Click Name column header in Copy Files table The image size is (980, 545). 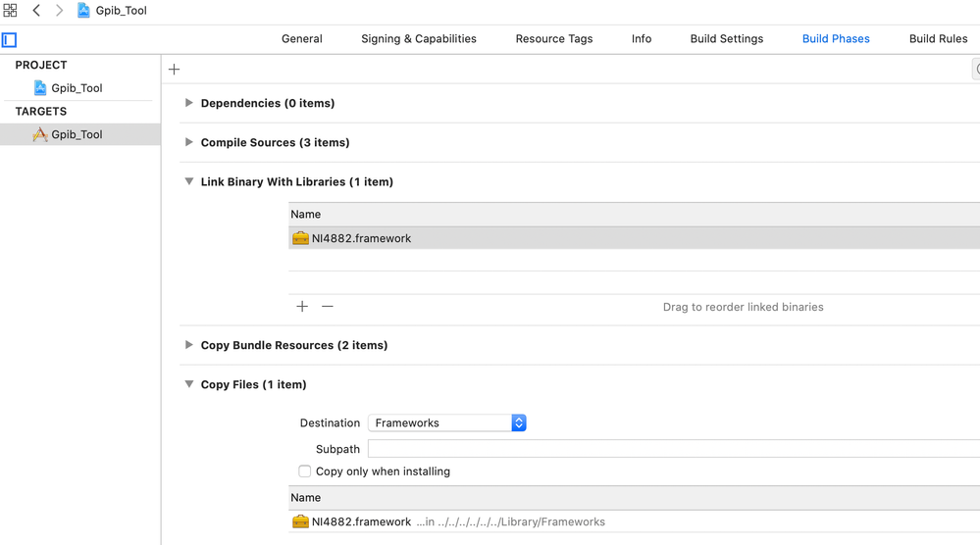coord(634,498)
